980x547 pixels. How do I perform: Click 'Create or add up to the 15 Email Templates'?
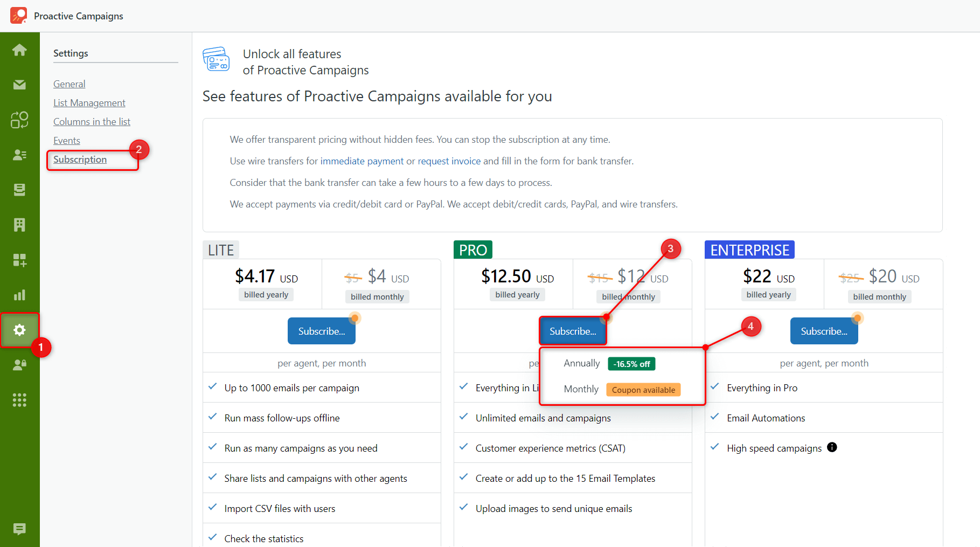coord(565,479)
